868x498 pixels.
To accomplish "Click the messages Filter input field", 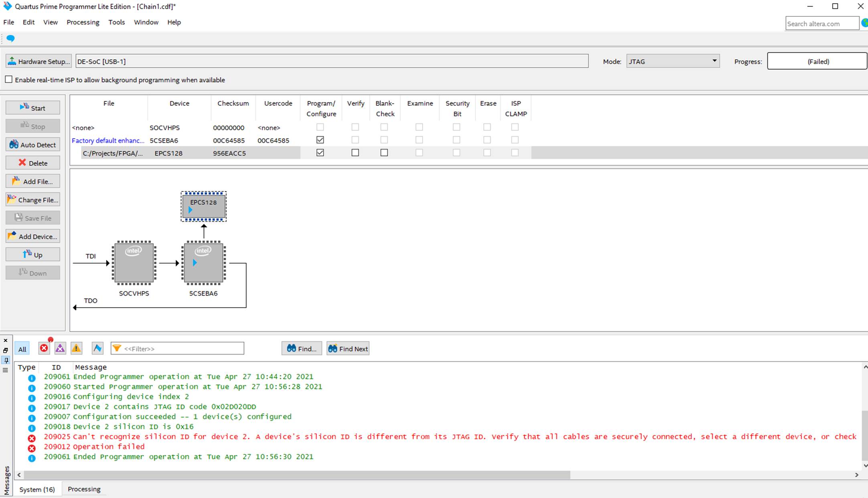I will point(177,349).
